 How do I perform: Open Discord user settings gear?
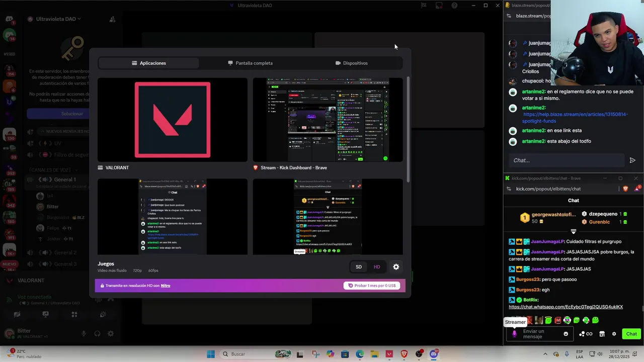tap(111, 333)
